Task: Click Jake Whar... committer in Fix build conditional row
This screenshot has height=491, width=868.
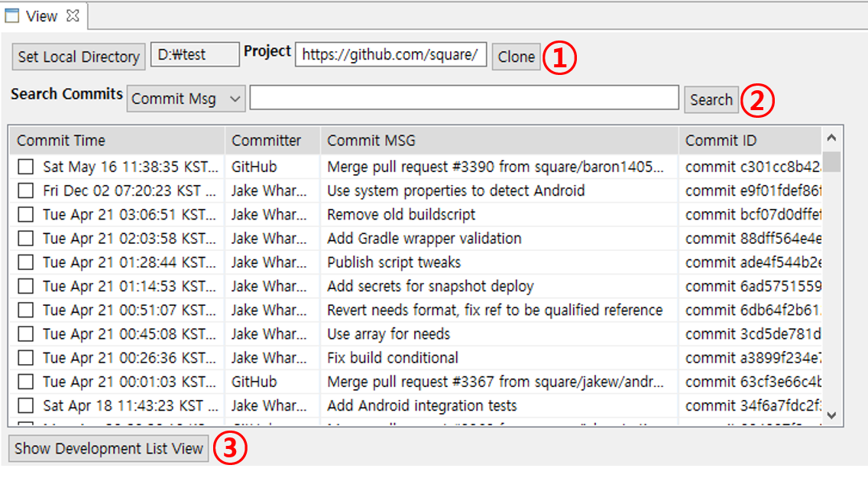Action: click(268, 357)
